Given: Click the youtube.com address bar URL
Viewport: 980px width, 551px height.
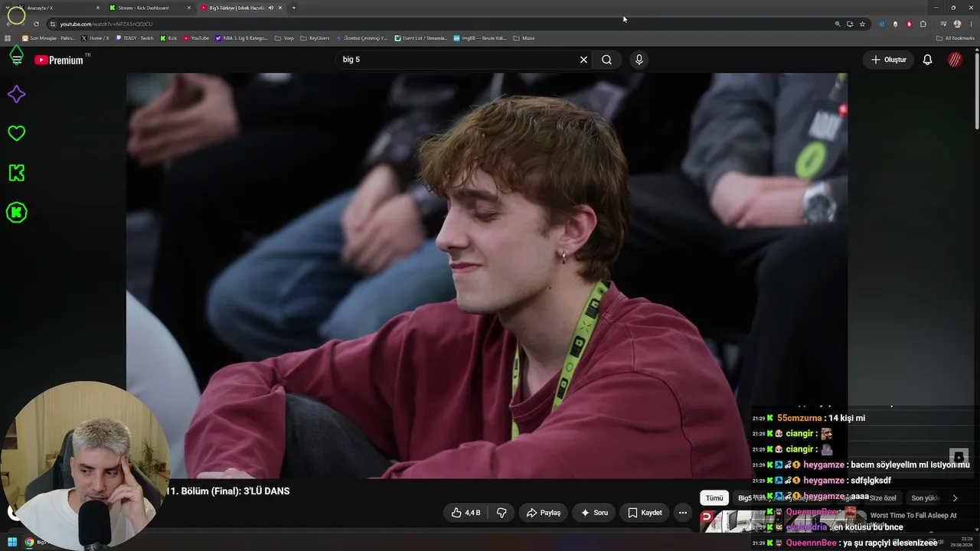Looking at the screenshot, I should click(106, 24).
